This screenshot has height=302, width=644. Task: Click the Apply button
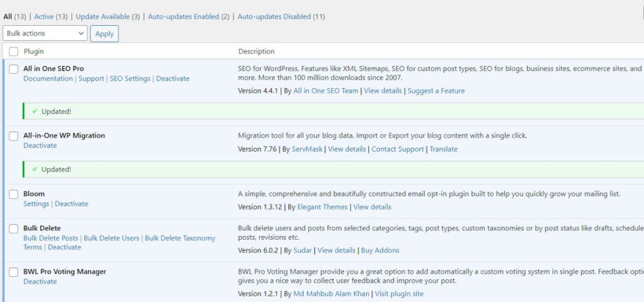click(104, 34)
